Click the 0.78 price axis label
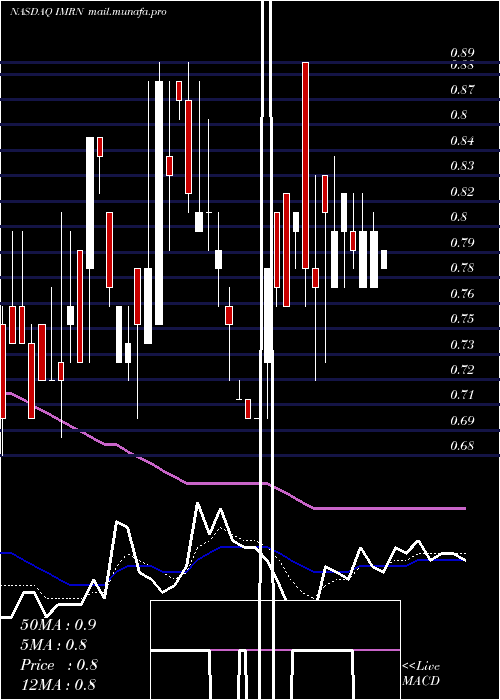The image size is (500, 700). [462, 268]
